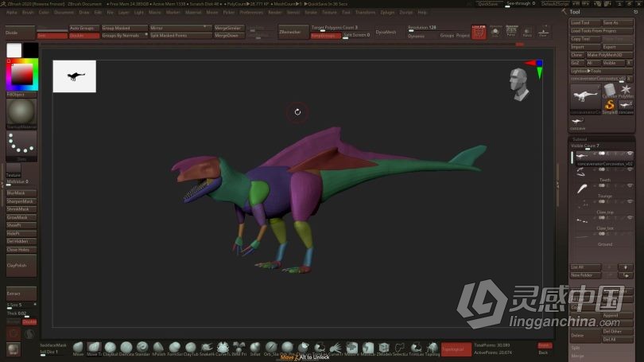Screen dimensions: 644x362
Task: Click the head camera view indicator
Action: 519,84
